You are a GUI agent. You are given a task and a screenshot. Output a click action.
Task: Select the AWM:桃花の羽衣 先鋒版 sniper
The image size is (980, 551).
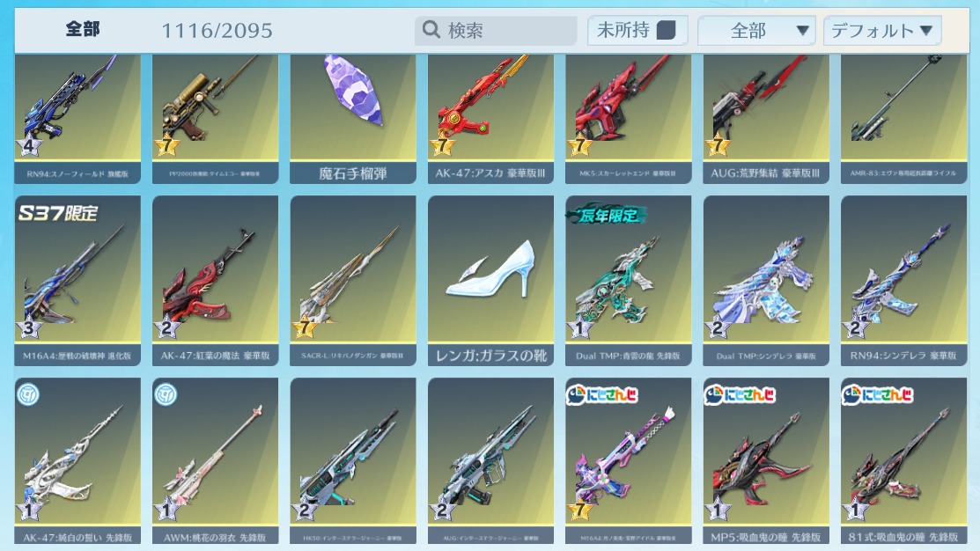(x=215, y=460)
